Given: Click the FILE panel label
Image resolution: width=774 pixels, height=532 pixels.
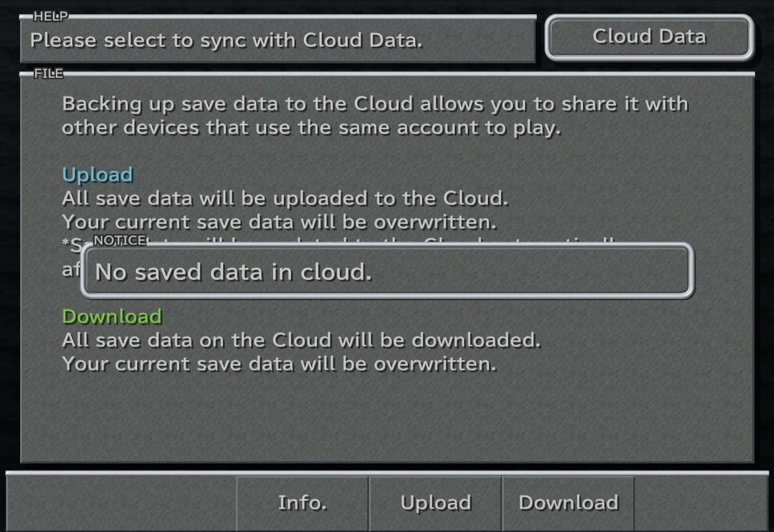Looking at the screenshot, I should 48,74.
